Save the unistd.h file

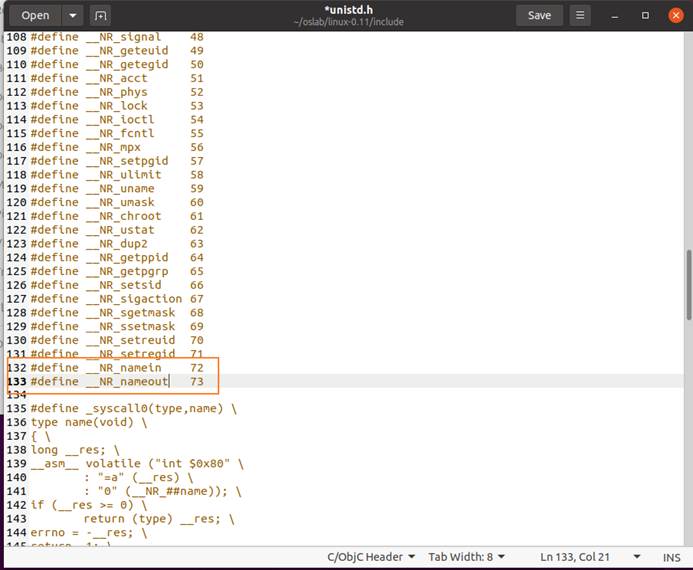click(x=539, y=15)
